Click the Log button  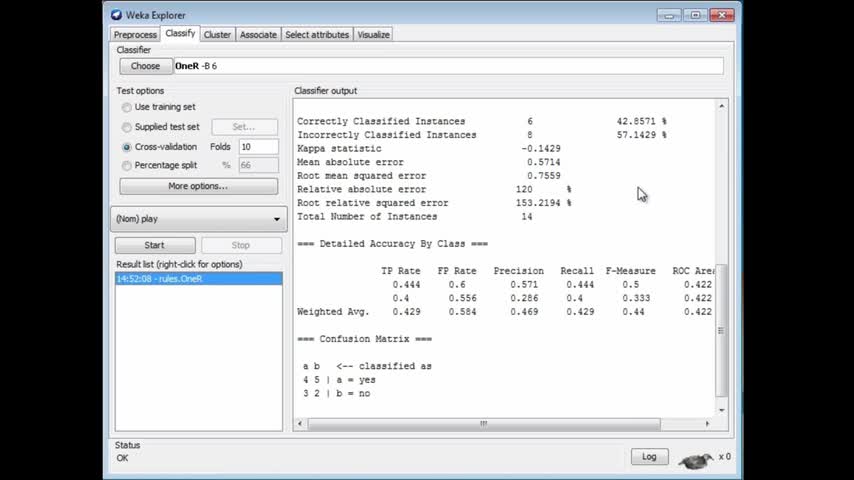(x=649, y=457)
